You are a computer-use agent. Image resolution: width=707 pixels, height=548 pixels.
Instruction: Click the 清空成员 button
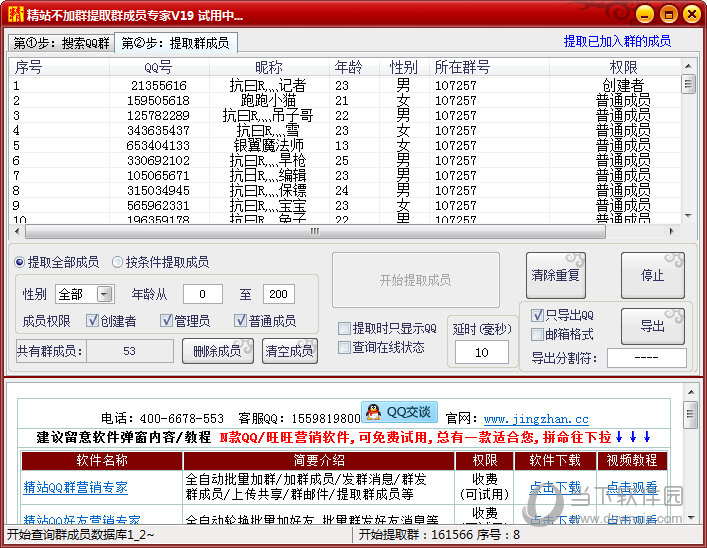tap(290, 351)
